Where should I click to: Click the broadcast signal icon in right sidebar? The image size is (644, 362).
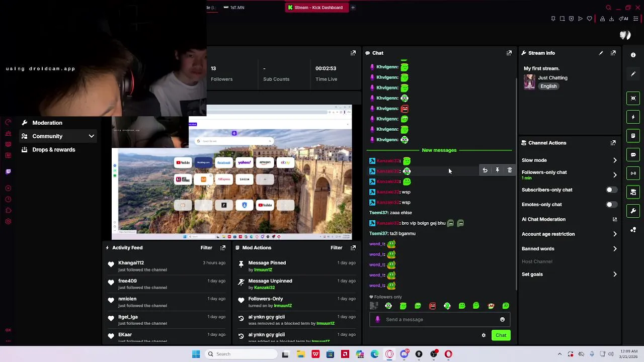point(633,173)
